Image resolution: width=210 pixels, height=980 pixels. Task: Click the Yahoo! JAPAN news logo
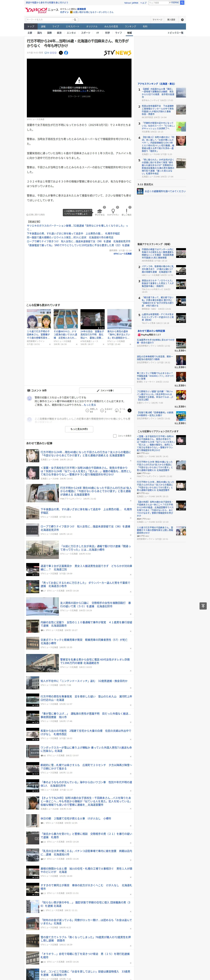pos(42,10)
